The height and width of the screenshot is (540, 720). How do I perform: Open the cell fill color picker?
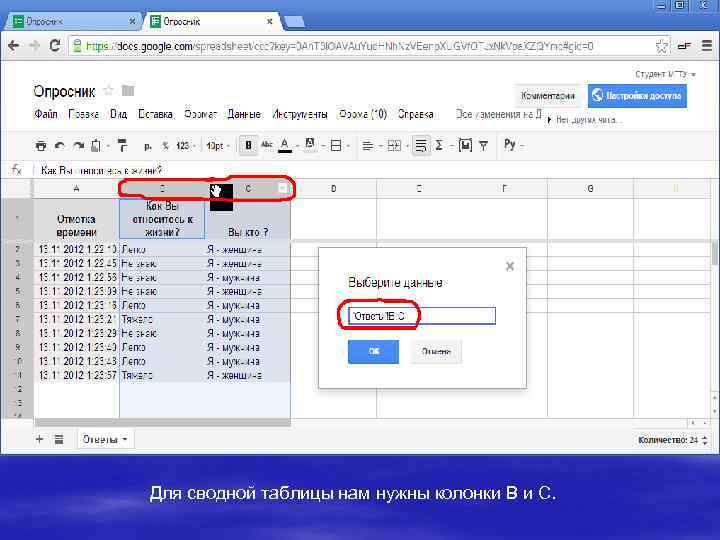(x=310, y=145)
